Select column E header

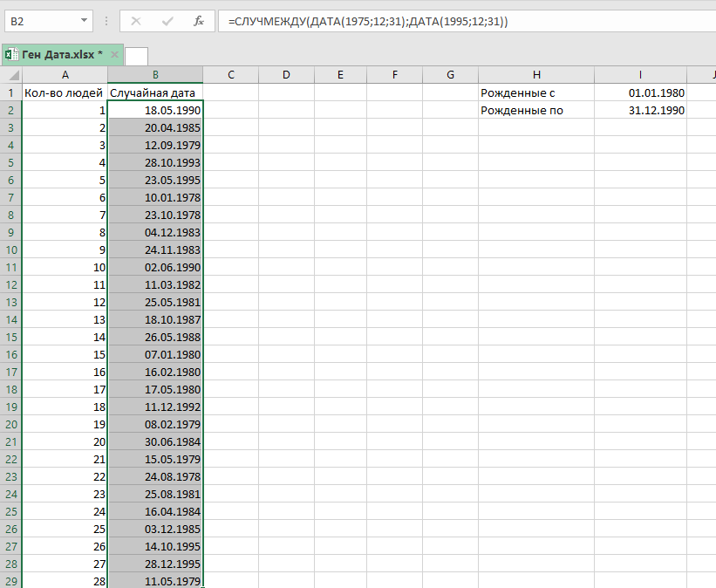340,75
